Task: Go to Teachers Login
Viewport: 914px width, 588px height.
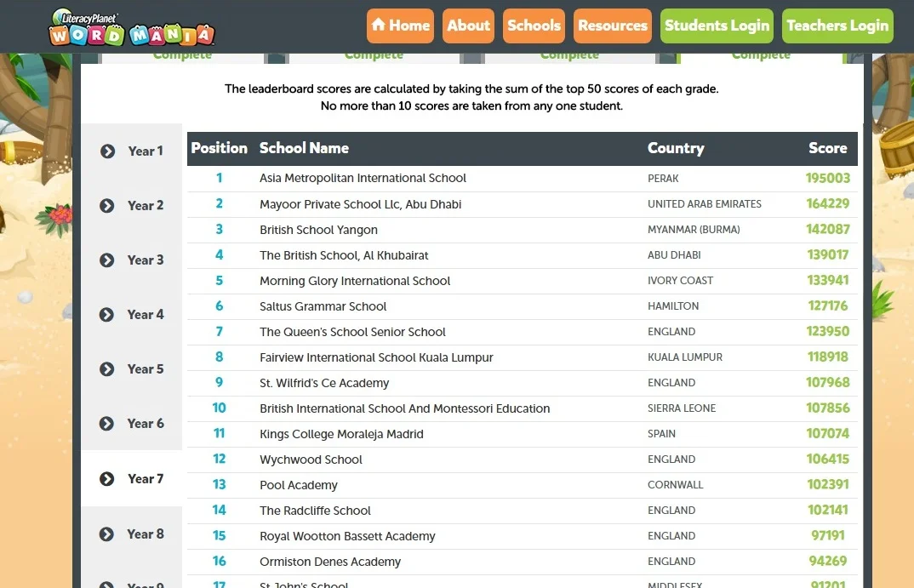Action: tap(837, 26)
